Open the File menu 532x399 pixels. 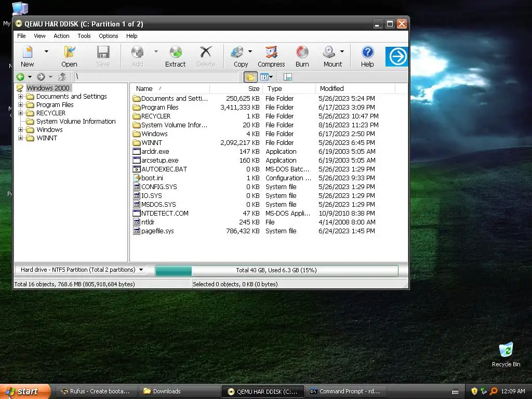pyautogui.click(x=21, y=36)
